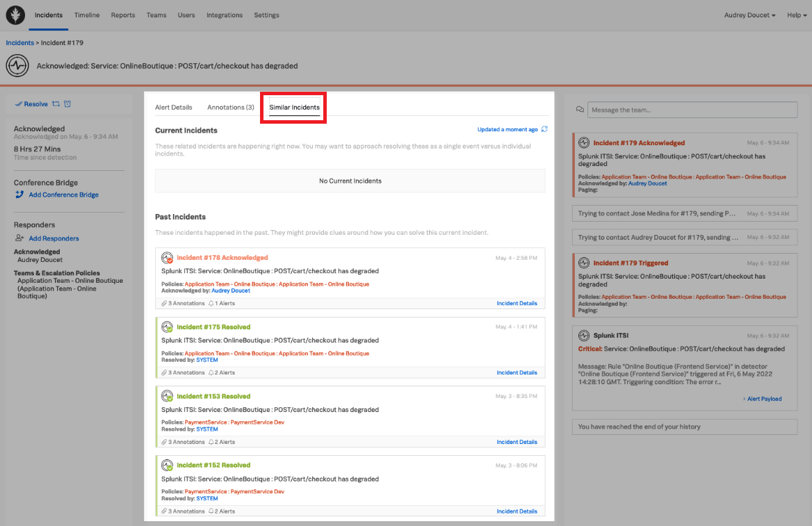Click the No Current Incidents box
Image resolution: width=812 pixels, height=526 pixels.
[350, 181]
